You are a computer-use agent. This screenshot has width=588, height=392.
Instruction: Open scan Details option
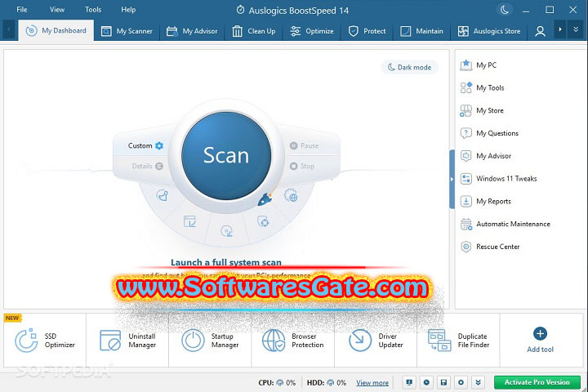tap(147, 166)
